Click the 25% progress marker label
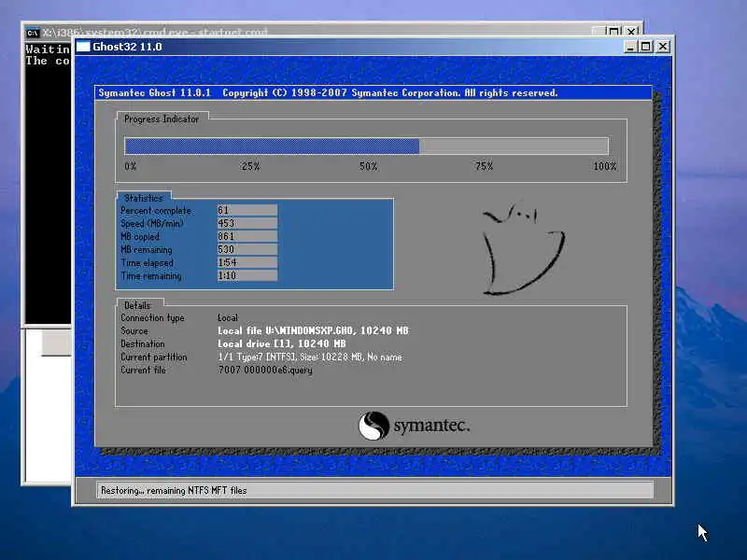 (250, 166)
